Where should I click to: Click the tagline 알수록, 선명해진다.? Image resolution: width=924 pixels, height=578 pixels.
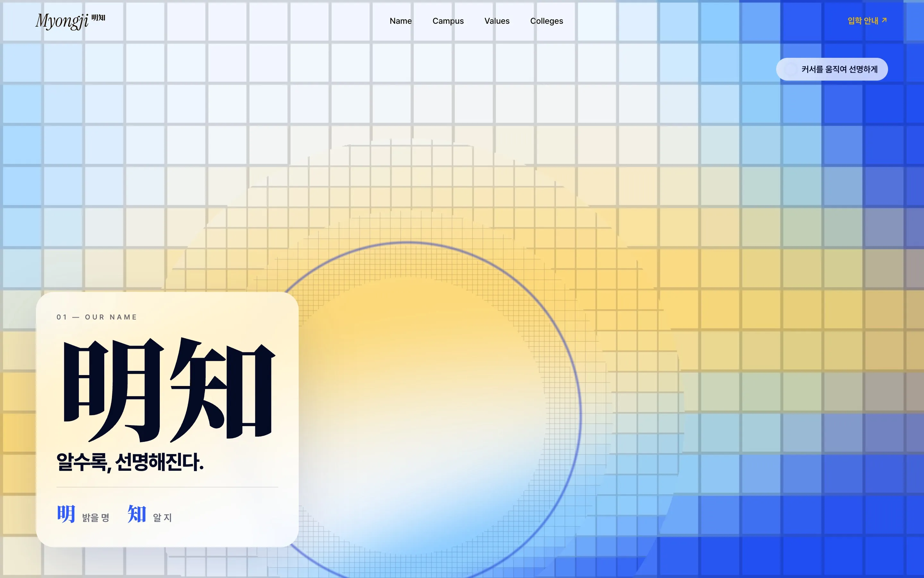click(130, 462)
